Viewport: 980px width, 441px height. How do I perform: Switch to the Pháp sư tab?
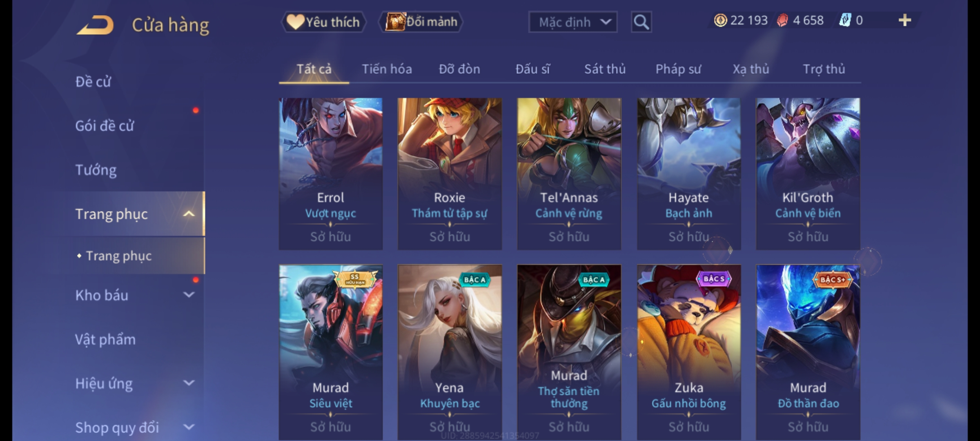(x=678, y=69)
